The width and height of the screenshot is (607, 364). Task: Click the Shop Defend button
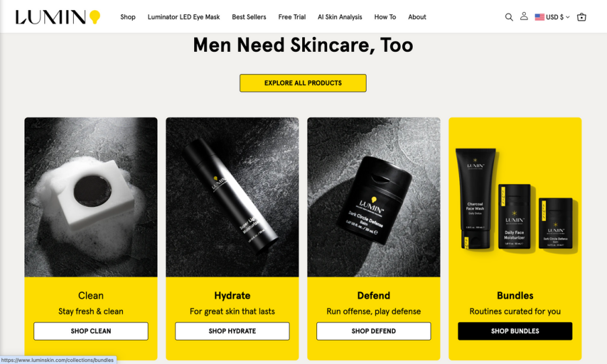coord(373,331)
